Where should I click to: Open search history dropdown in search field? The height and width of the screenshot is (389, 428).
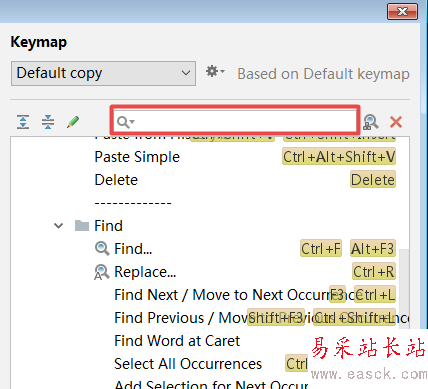point(126,122)
